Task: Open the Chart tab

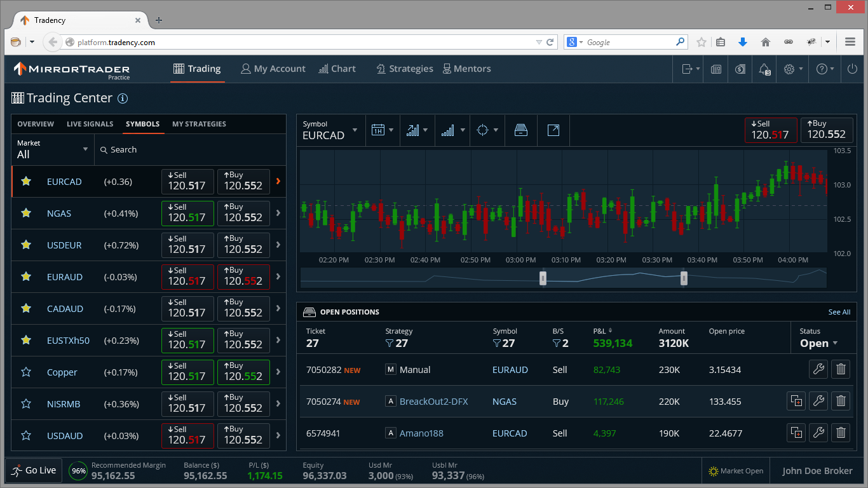Action: coord(337,69)
